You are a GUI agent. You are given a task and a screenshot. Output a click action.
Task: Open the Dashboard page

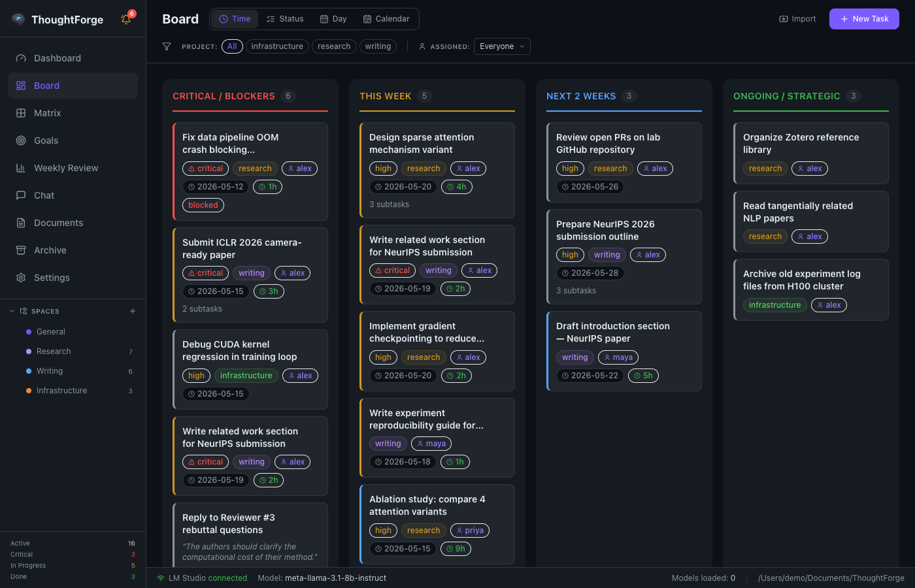[73, 58]
